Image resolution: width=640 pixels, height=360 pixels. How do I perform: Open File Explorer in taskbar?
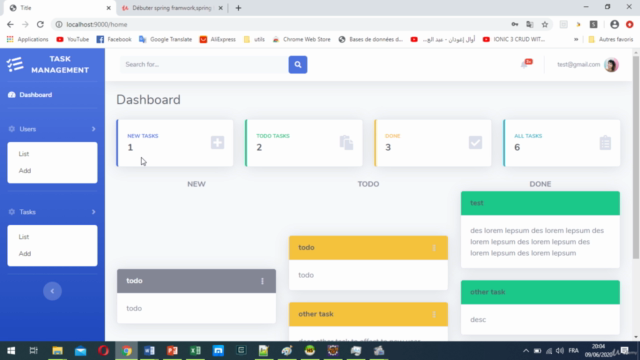[x=57, y=351]
